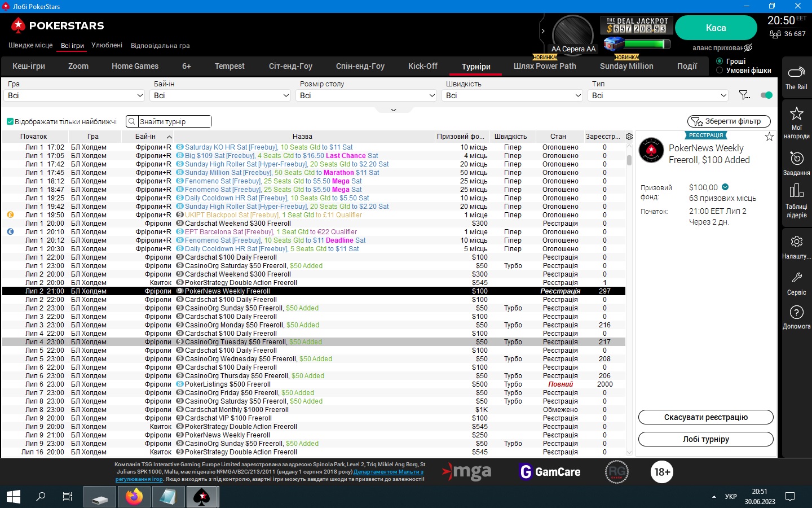
Task: Follow the Департаментом Мальти link
Action: [x=388, y=472]
